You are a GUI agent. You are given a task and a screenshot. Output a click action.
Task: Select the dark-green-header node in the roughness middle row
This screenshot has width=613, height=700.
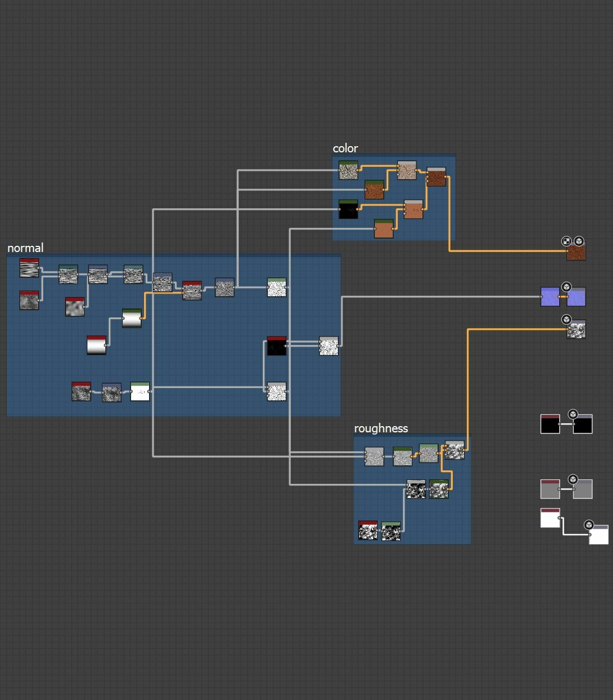438,489
